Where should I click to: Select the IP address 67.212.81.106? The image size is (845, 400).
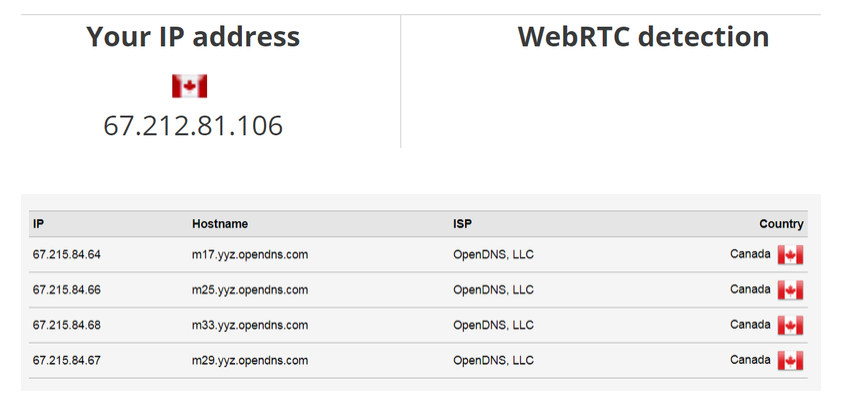pos(193,126)
